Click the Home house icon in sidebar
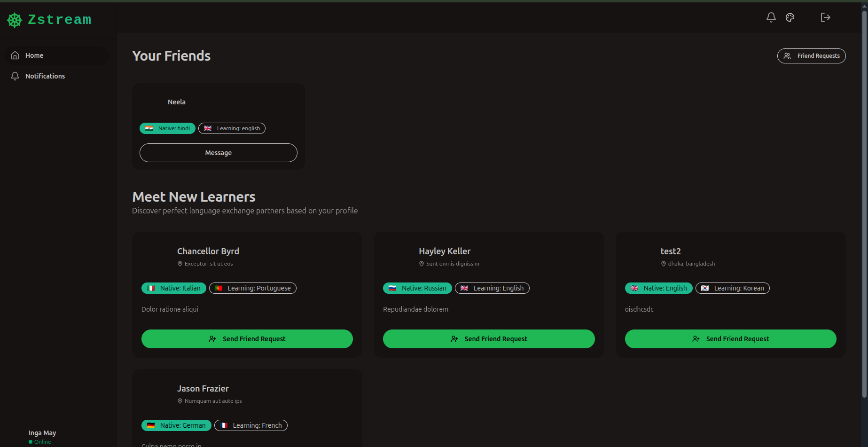This screenshot has height=447, width=868. (x=15, y=55)
